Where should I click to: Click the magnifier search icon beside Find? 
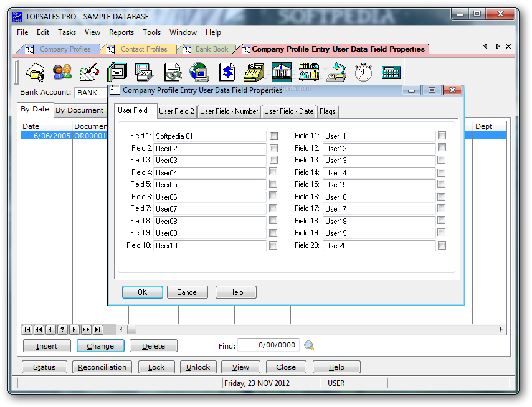point(309,345)
